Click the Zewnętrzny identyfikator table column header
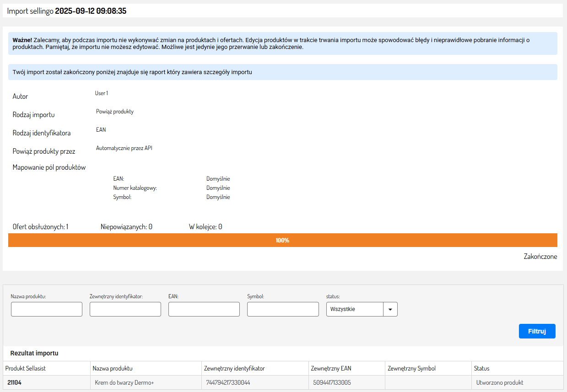The image size is (567, 392). coord(234,368)
